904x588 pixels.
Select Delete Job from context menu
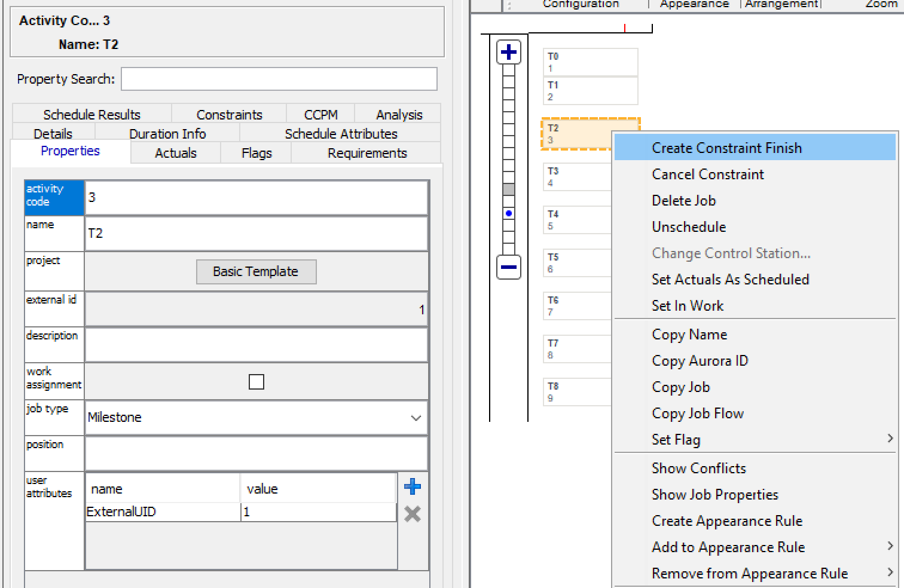pos(683,201)
